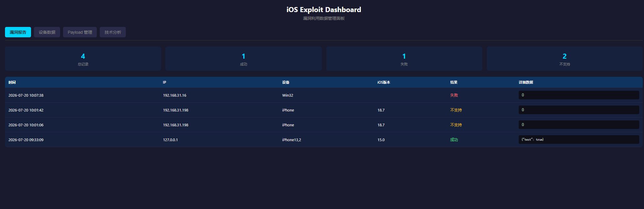Click the detail data box in 10:01:06 row
Image resolution: width=644 pixels, height=209 pixels.
pos(579,125)
